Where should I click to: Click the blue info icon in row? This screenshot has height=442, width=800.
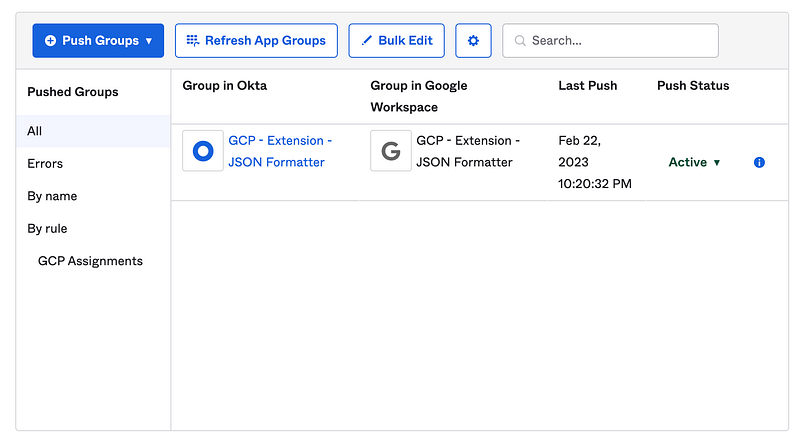pos(759,162)
